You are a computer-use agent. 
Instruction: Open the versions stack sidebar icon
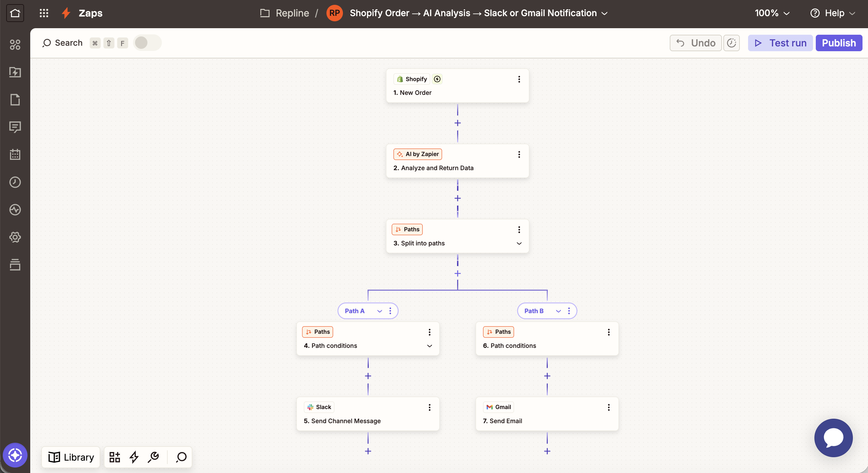pyautogui.click(x=15, y=265)
